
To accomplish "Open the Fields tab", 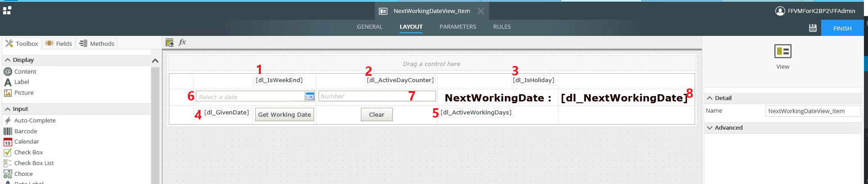I will (59, 44).
